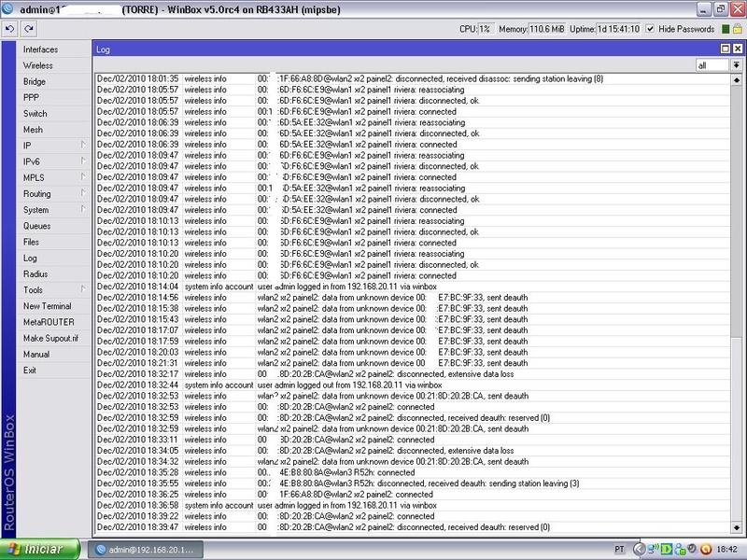The image size is (747, 560).
Task: Restore down the WinBox window
Action: pyautogui.click(x=721, y=9)
